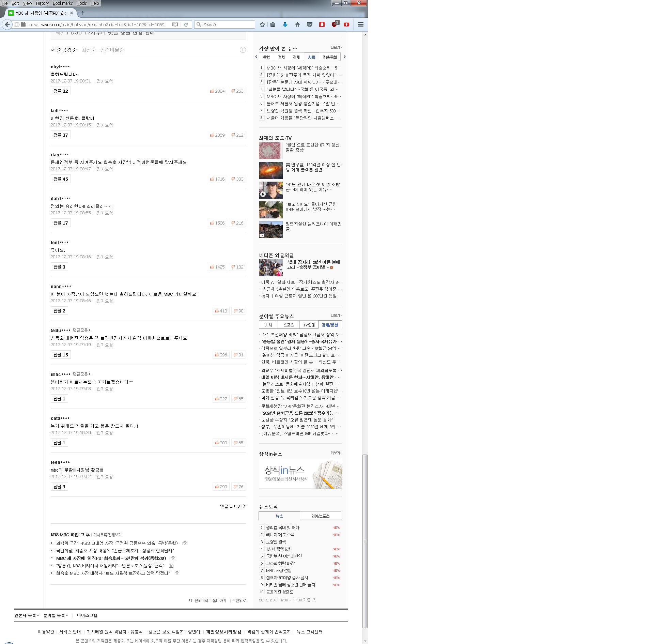Open 언론사 목록 dropdown in footer

click(27, 615)
